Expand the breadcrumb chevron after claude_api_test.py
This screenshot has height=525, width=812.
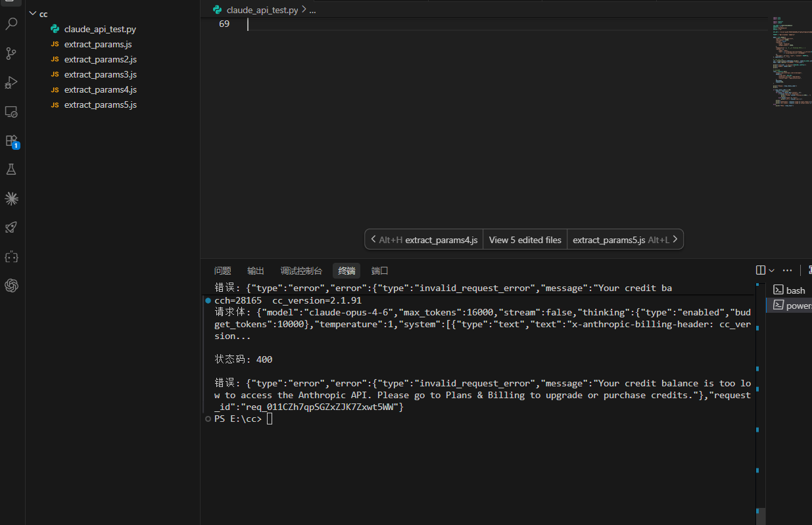point(304,10)
